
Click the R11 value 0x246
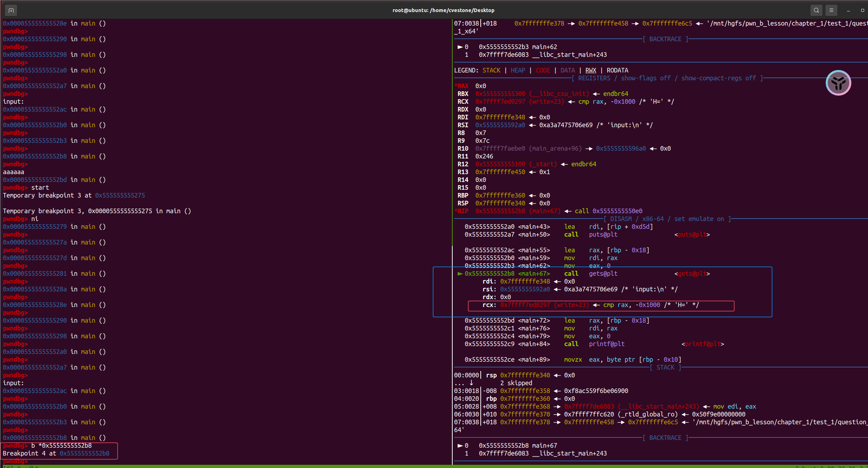(484, 156)
